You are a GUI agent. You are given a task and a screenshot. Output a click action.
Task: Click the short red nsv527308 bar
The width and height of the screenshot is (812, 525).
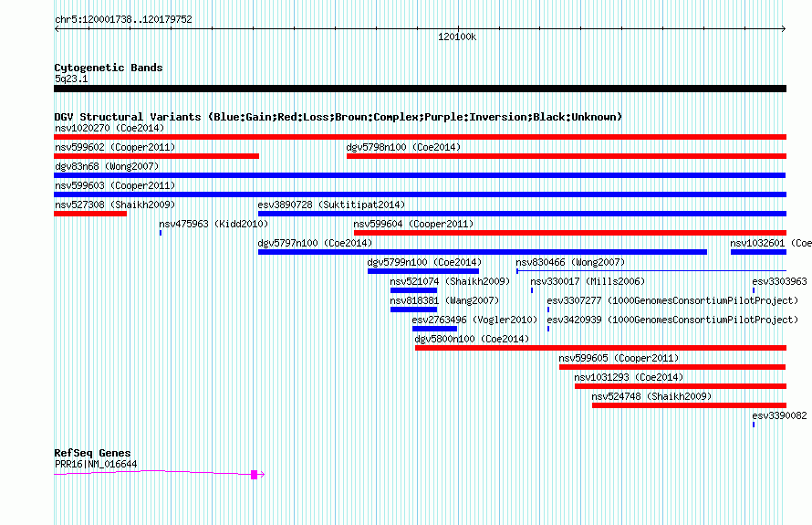[x=90, y=214]
